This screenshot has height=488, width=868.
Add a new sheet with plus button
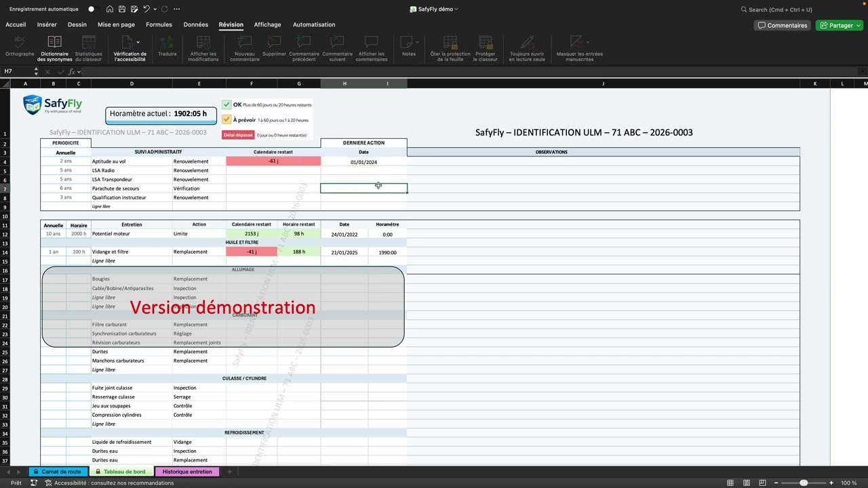click(229, 472)
